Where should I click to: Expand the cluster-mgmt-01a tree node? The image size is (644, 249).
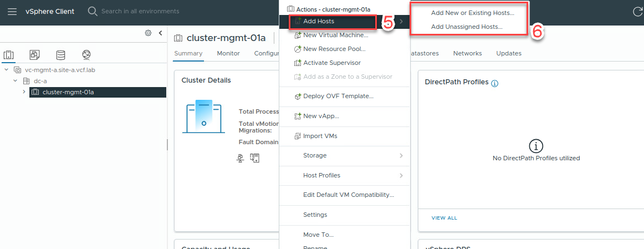tap(24, 92)
